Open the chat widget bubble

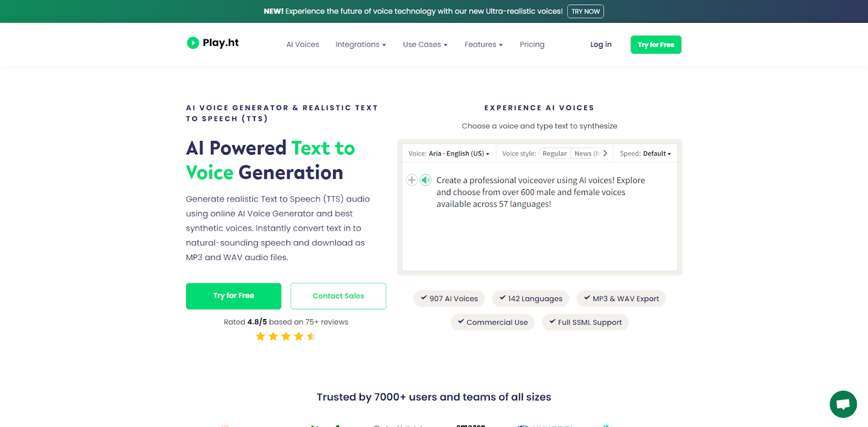tap(843, 404)
